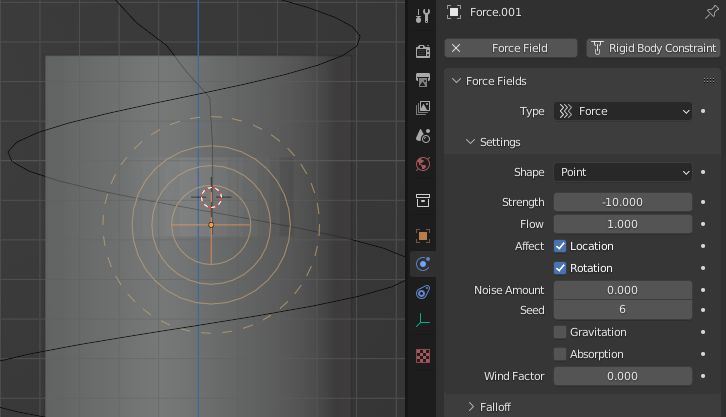The width and height of the screenshot is (726, 417).
Task: Animate Absorption property via its dot
Action: click(x=703, y=354)
